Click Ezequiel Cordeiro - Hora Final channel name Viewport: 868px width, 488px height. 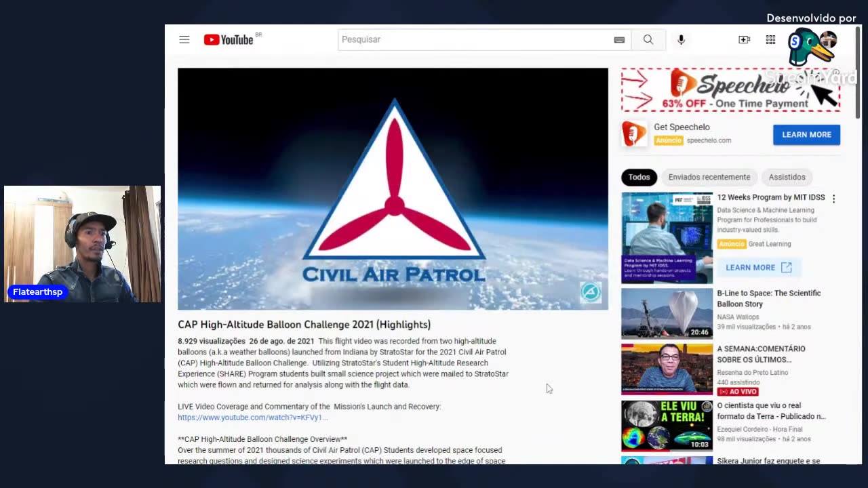click(759, 429)
